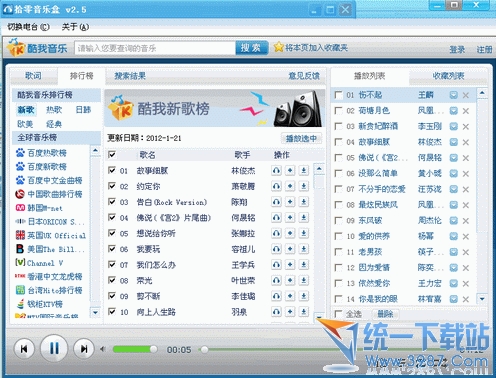Remove 老男孩 from the playlist

click(466, 252)
